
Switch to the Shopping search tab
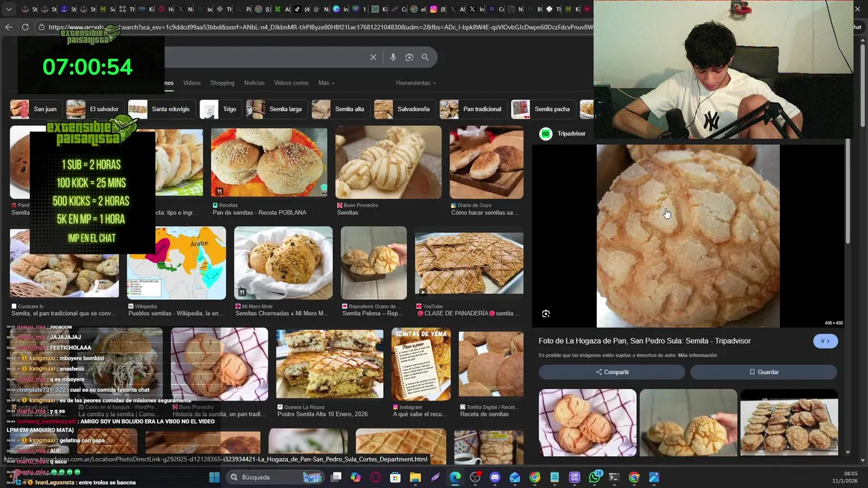pyautogui.click(x=222, y=83)
